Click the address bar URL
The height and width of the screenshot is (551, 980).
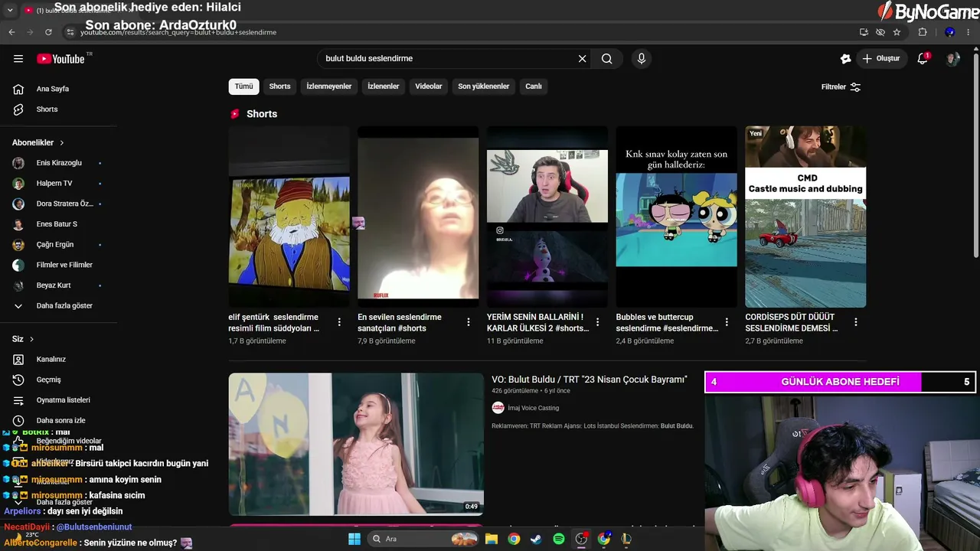tap(178, 32)
